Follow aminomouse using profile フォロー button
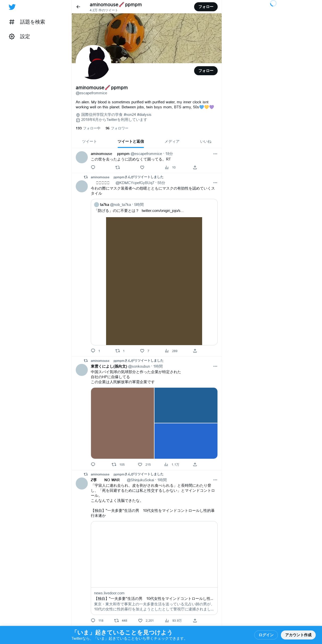 206,71
